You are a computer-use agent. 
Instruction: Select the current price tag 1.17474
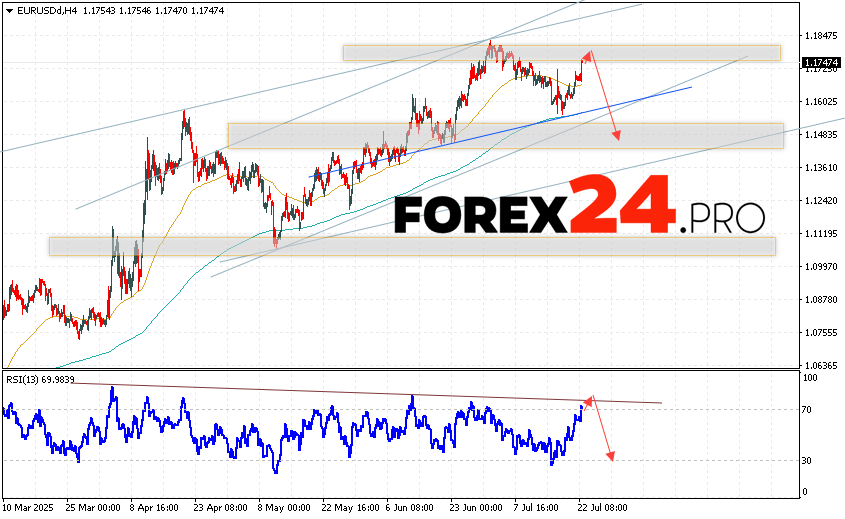820,62
